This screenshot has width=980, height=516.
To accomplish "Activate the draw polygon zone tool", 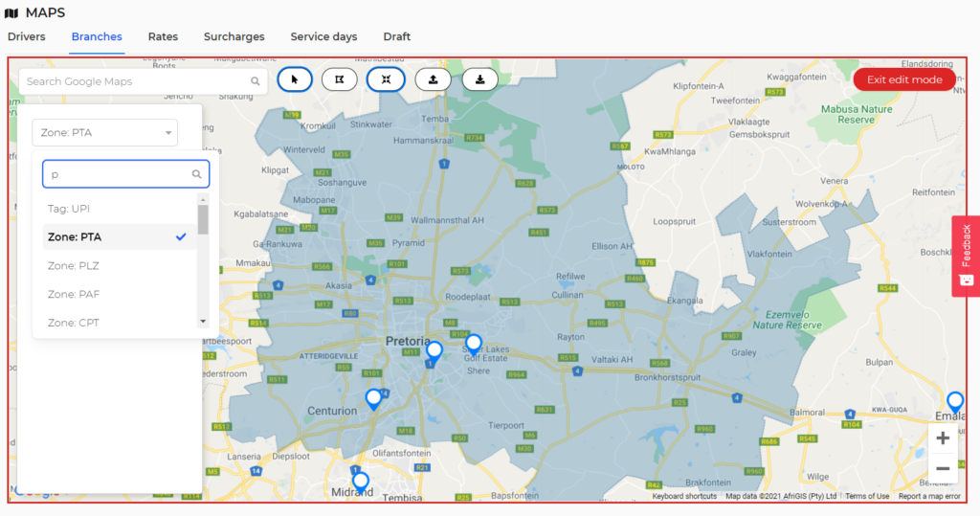I will pos(340,79).
